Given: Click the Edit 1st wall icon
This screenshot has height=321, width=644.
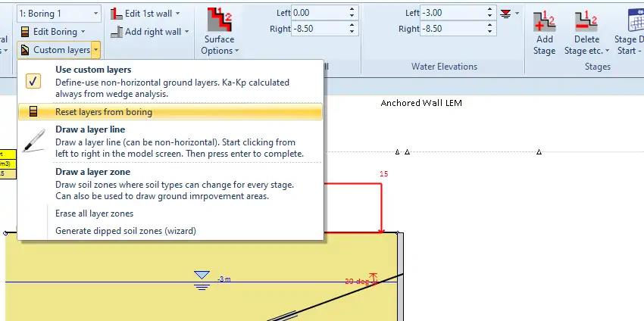Looking at the screenshot, I should [x=117, y=14].
